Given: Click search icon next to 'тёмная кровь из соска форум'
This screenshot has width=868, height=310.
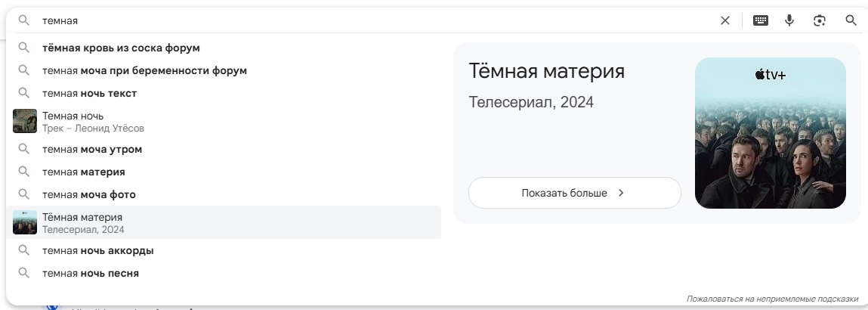Looking at the screenshot, I should pos(24,48).
